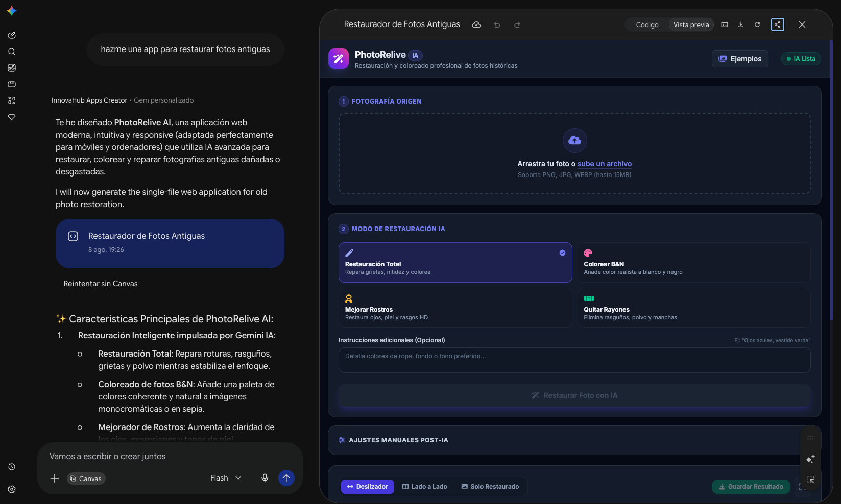Click the sube un archivo link
Screen dimensions: 841x504
(605, 164)
